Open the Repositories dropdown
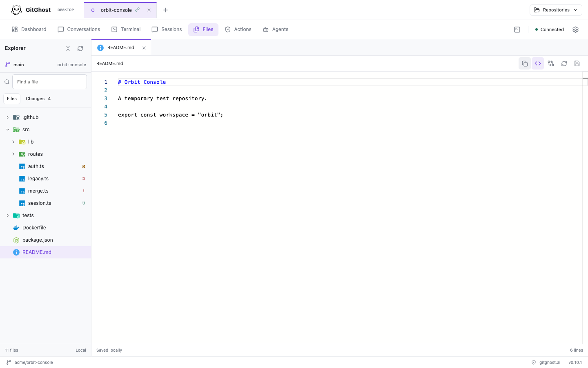Screen dimensions: 588x368 (556, 10)
